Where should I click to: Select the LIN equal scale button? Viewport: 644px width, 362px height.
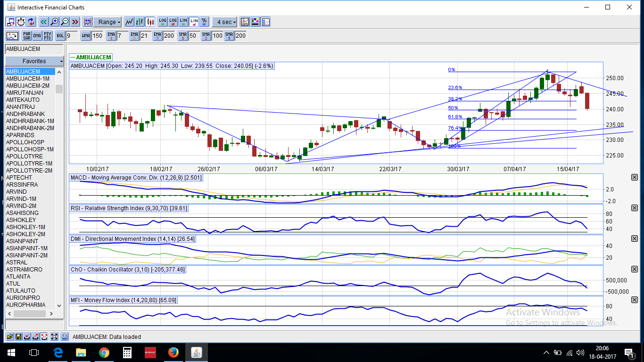[x=183, y=22]
